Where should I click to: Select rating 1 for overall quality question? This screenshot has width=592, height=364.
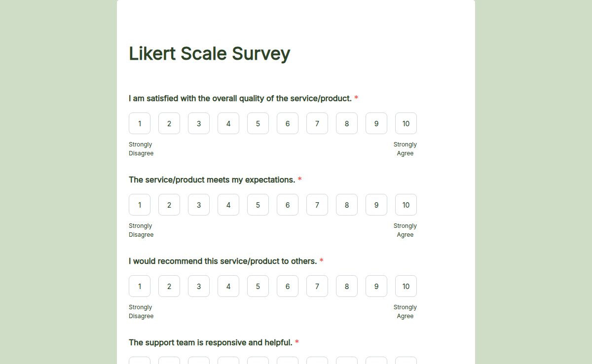pyautogui.click(x=139, y=123)
